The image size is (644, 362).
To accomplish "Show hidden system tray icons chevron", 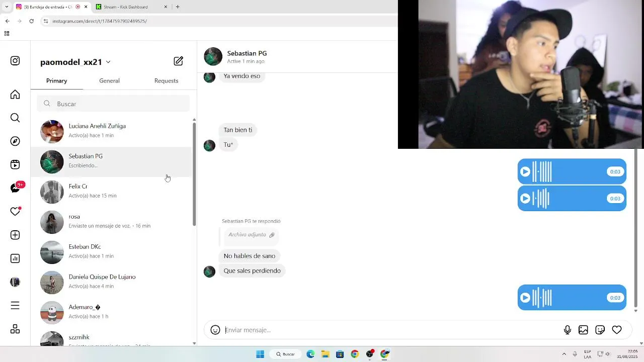I will point(564,354).
